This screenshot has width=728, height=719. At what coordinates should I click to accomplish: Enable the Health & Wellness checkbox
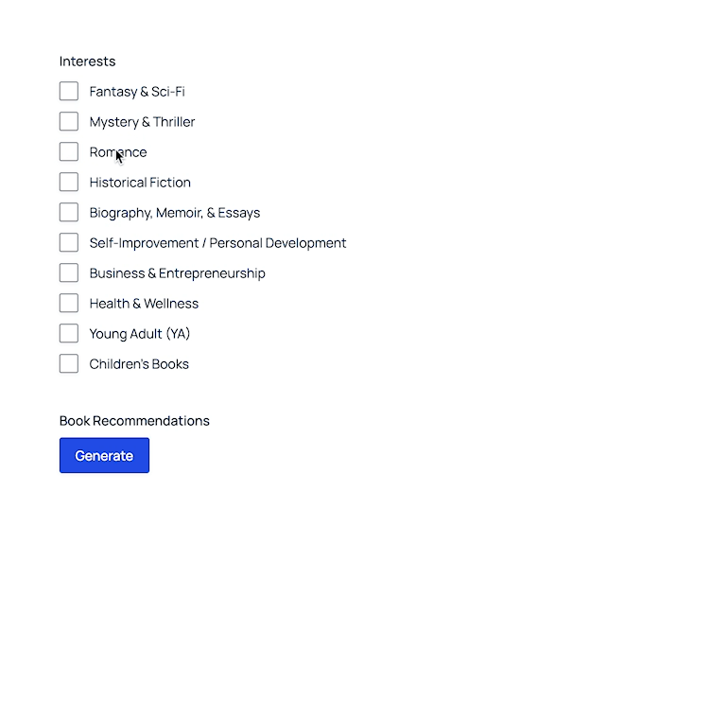pyautogui.click(x=69, y=303)
